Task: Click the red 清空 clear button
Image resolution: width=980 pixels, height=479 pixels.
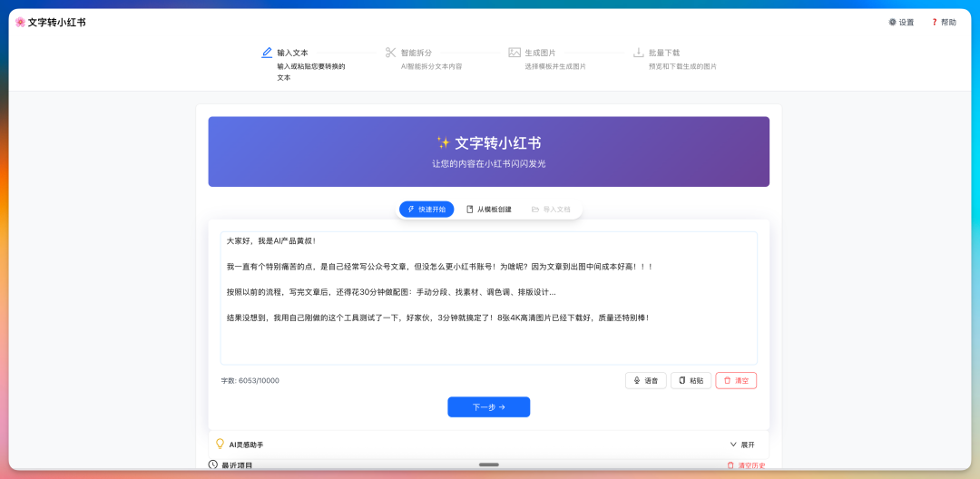Action: (x=736, y=380)
